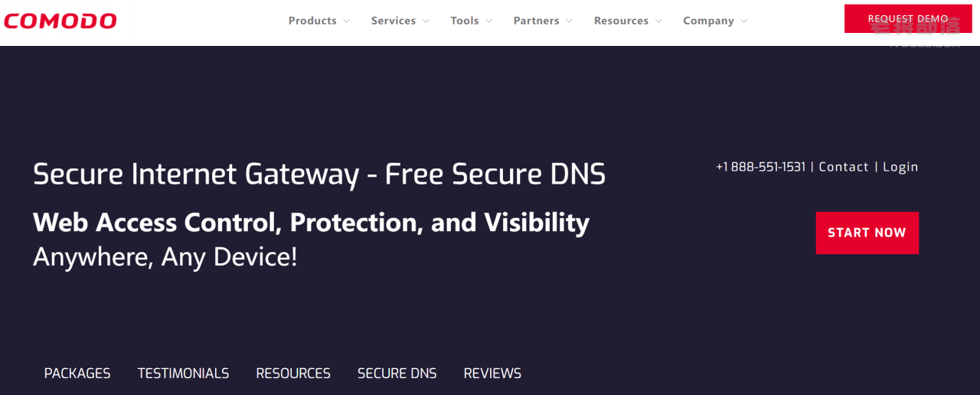Open the Resources navigation dropdown

pyautogui.click(x=628, y=21)
